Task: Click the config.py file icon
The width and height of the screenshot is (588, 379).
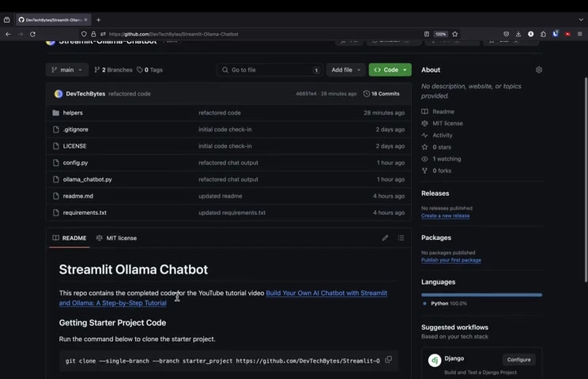Action: 56,163
